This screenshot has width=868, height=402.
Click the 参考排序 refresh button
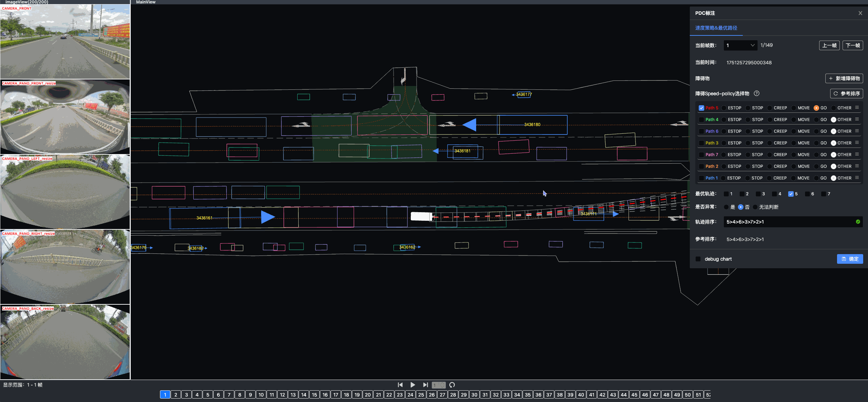(x=846, y=94)
